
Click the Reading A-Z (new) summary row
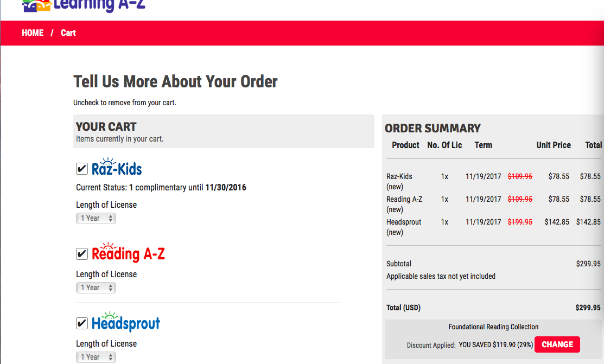pos(493,204)
